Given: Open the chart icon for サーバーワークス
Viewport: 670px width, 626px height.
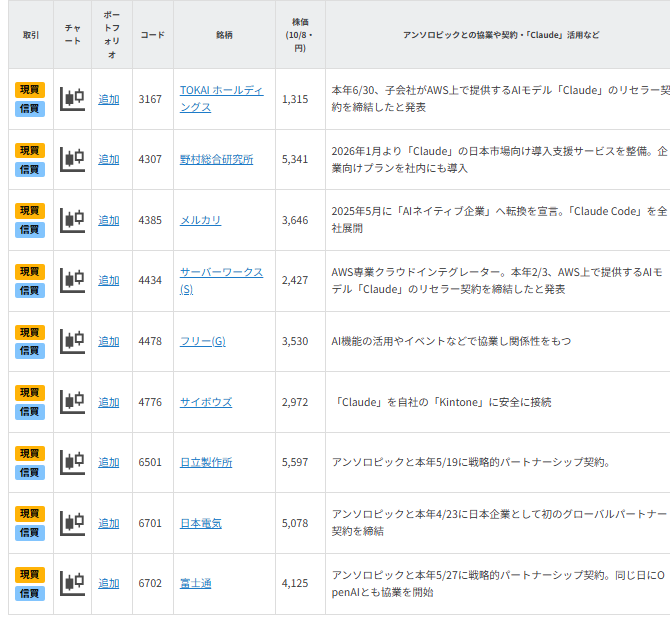Looking at the screenshot, I should [x=72, y=280].
